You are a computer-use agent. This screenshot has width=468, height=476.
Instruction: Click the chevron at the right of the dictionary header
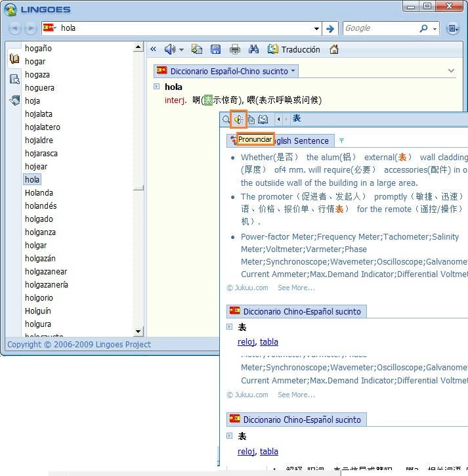coord(452,71)
